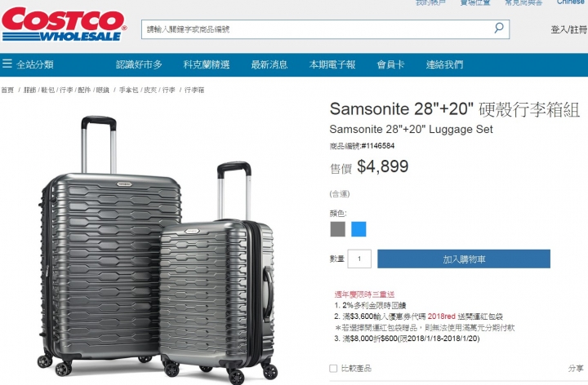Click the 加入購物車 add to cart button
Screen dimensions: 588x385
click(464, 259)
